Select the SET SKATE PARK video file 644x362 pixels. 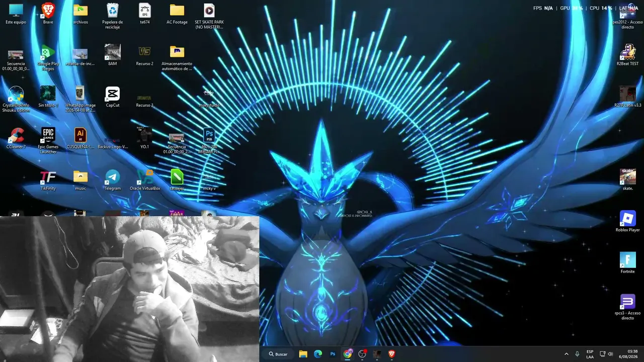pos(209,17)
